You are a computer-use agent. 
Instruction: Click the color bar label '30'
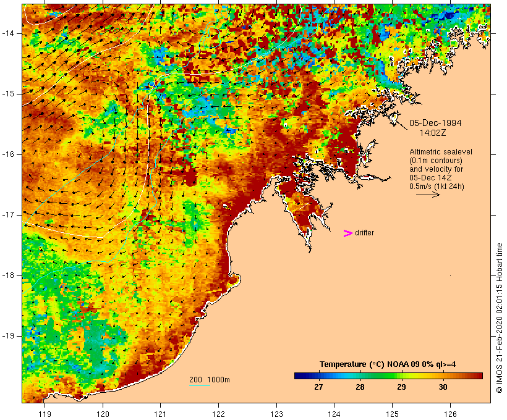coord(443,387)
